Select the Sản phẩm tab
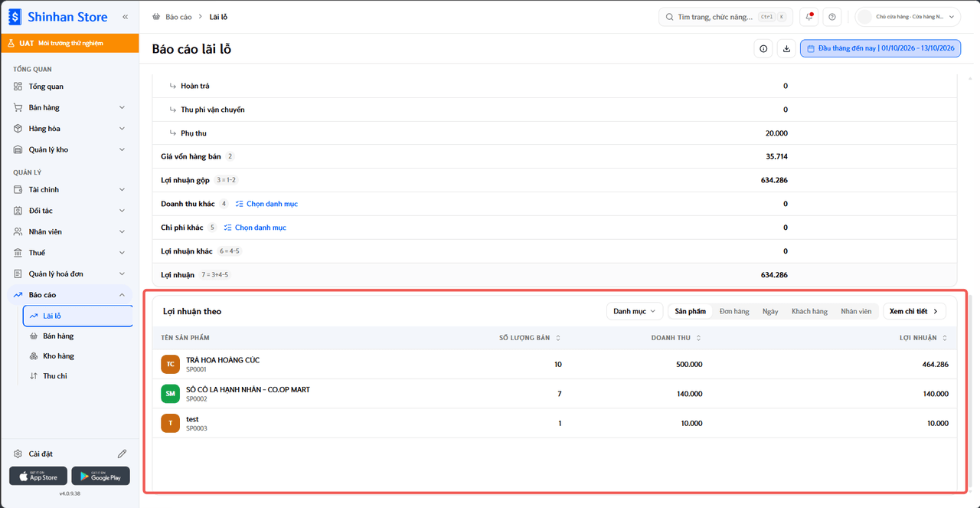This screenshot has width=980, height=508. [691, 312]
